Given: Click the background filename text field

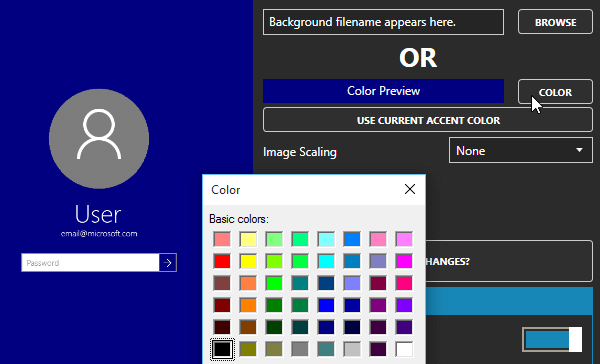Looking at the screenshot, I should point(383,22).
